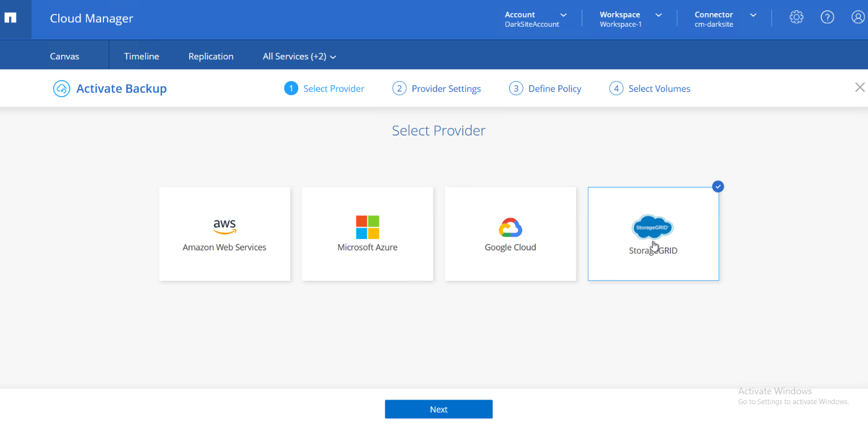The width and height of the screenshot is (868, 423).
Task: Go to step 3 Define Policy
Action: click(x=545, y=88)
